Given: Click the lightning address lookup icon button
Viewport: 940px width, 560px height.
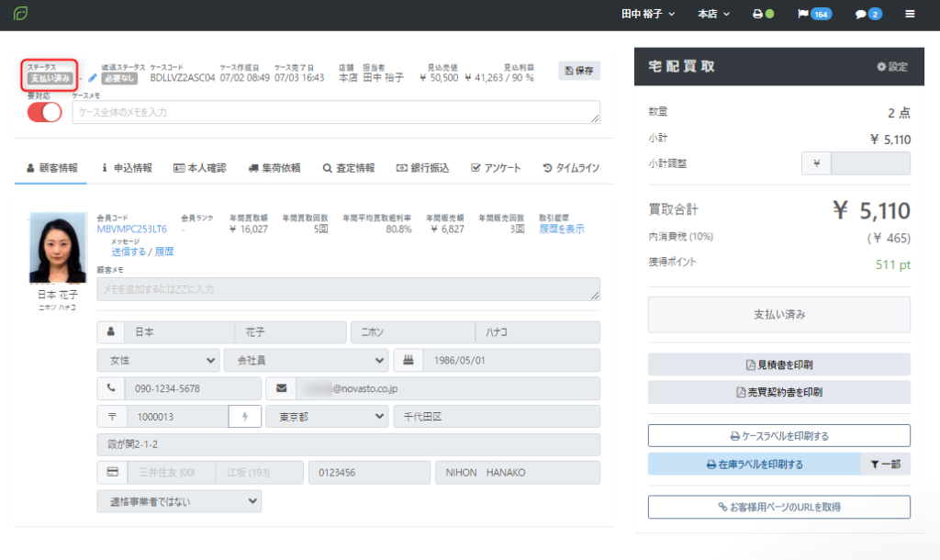Looking at the screenshot, I should tap(244, 417).
